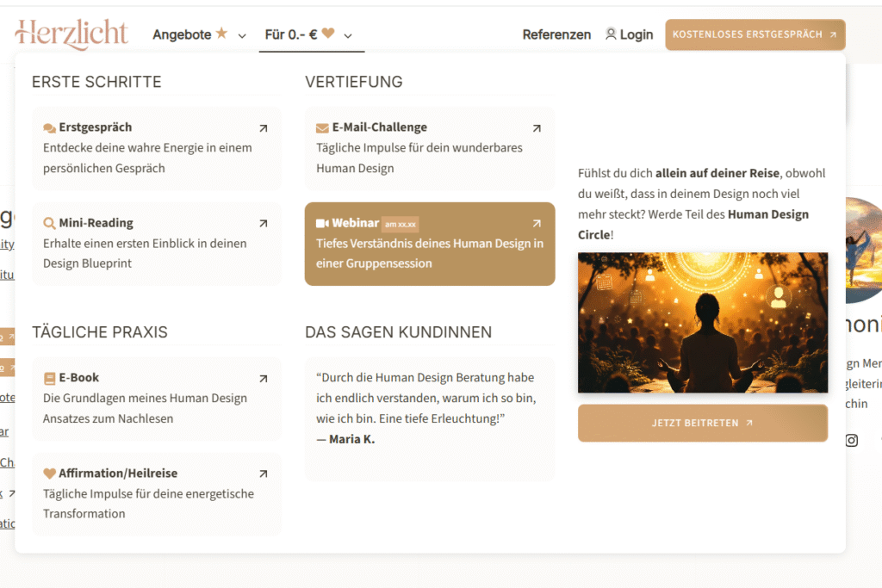The image size is (882, 588).
Task: Click the heart icon of Affirmation/Heilreise
Action: [x=49, y=473]
